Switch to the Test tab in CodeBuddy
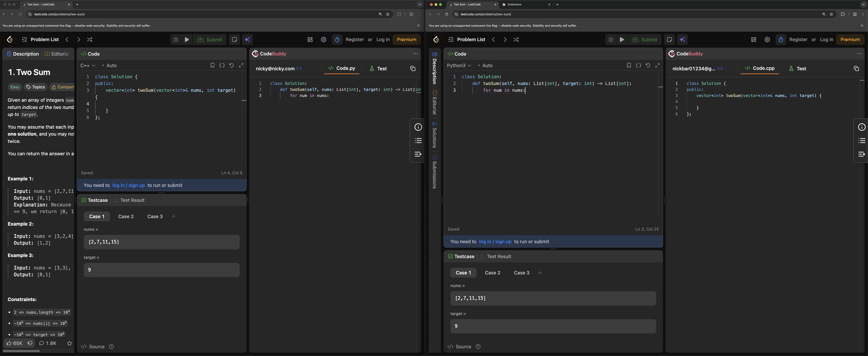The image size is (868, 356). pyautogui.click(x=378, y=69)
